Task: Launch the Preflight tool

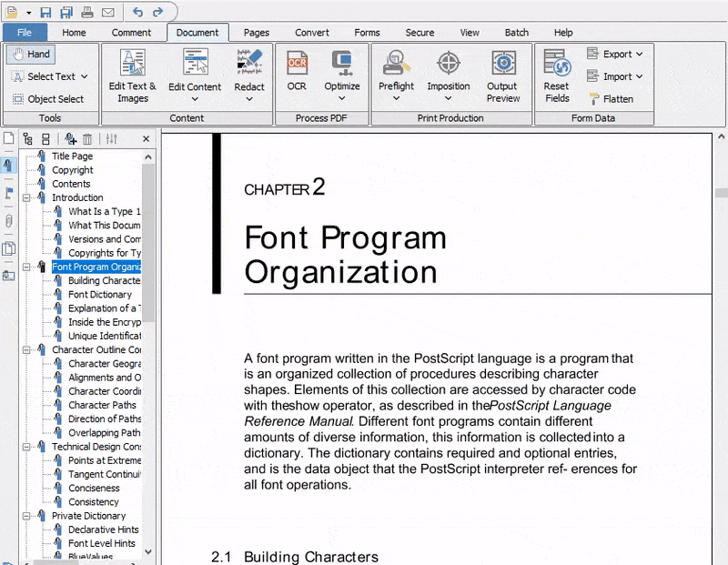Action: pos(396,76)
